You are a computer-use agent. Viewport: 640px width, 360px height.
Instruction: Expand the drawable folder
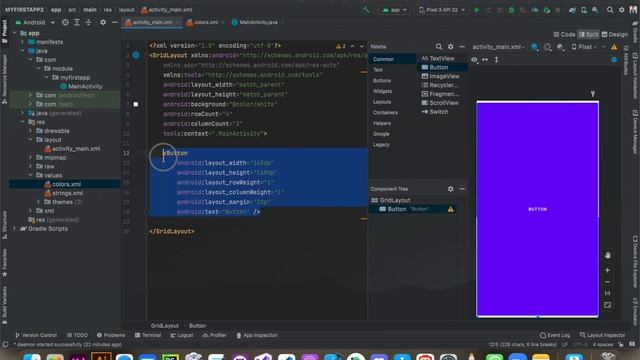(30, 131)
